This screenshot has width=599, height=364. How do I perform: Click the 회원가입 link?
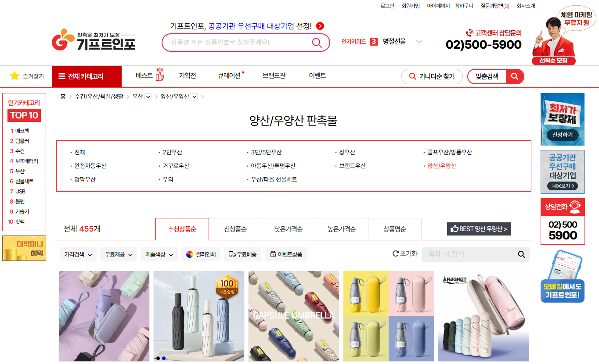411,6
